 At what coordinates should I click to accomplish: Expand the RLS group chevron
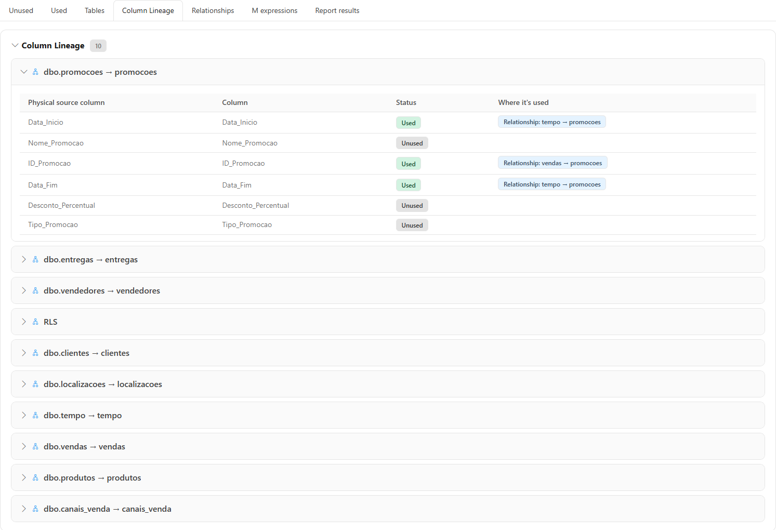click(x=24, y=322)
